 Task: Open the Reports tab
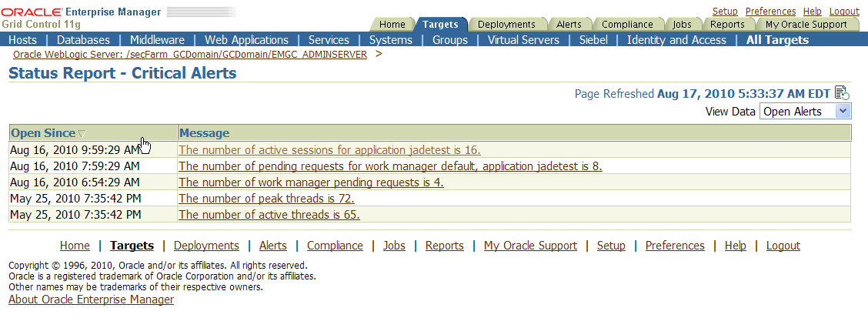pos(727,25)
